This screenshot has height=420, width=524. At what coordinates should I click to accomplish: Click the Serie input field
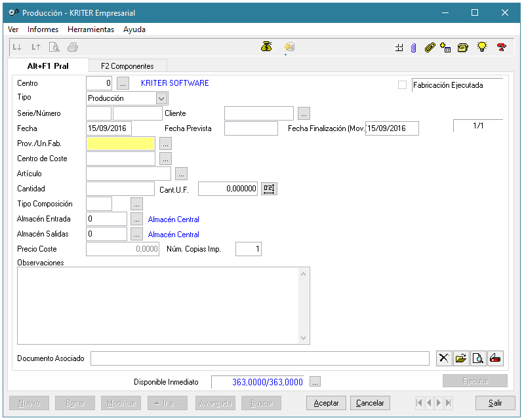click(98, 113)
